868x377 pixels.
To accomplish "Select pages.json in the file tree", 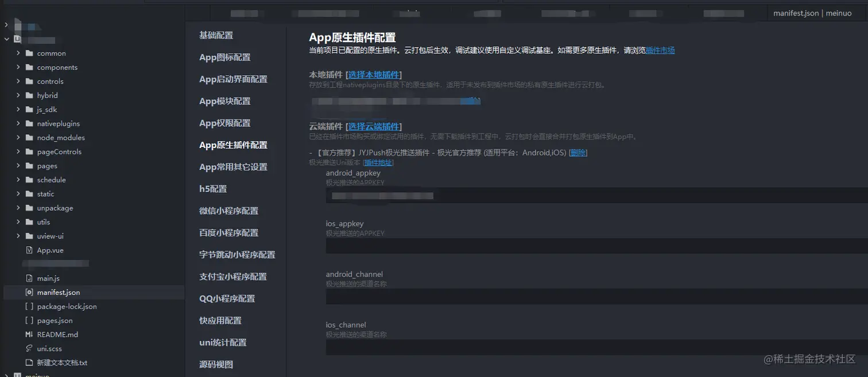I will [55, 321].
